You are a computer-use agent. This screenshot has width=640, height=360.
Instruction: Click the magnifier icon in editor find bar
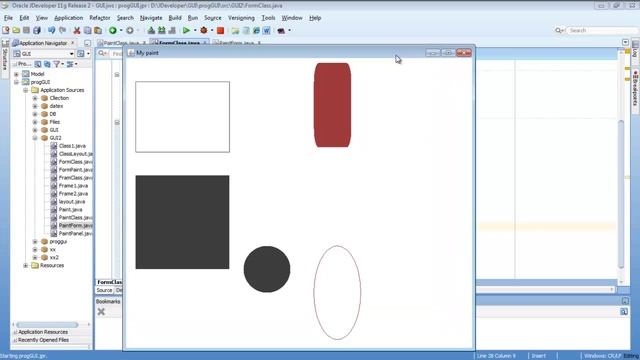102,53
